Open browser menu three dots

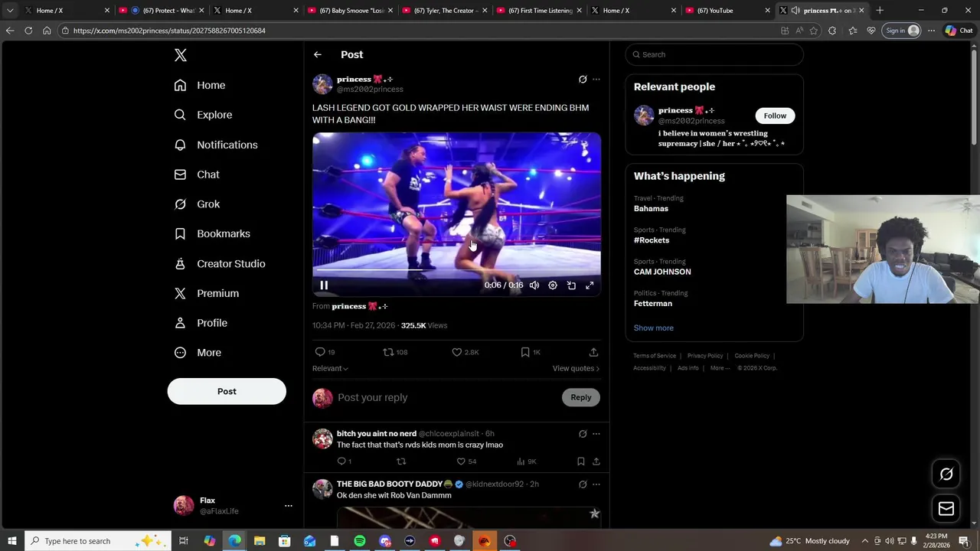click(931, 31)
